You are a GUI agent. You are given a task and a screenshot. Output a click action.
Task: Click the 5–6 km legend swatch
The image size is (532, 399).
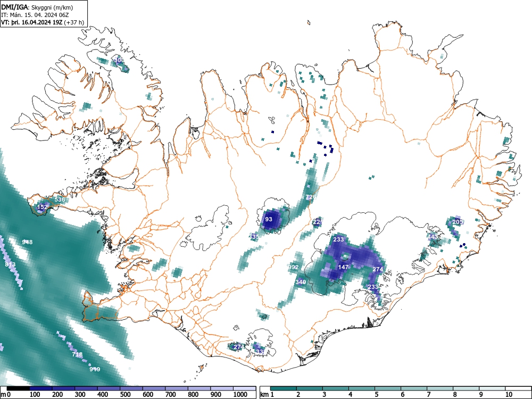pos(388,388)
